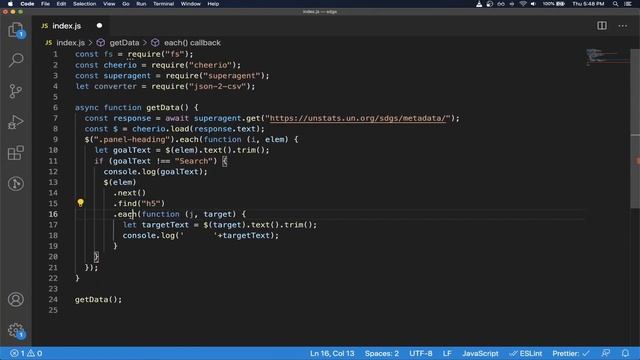Open the Git history icon in activity bar
This screenshot has width=640, height=360.
tap(16, 184)
